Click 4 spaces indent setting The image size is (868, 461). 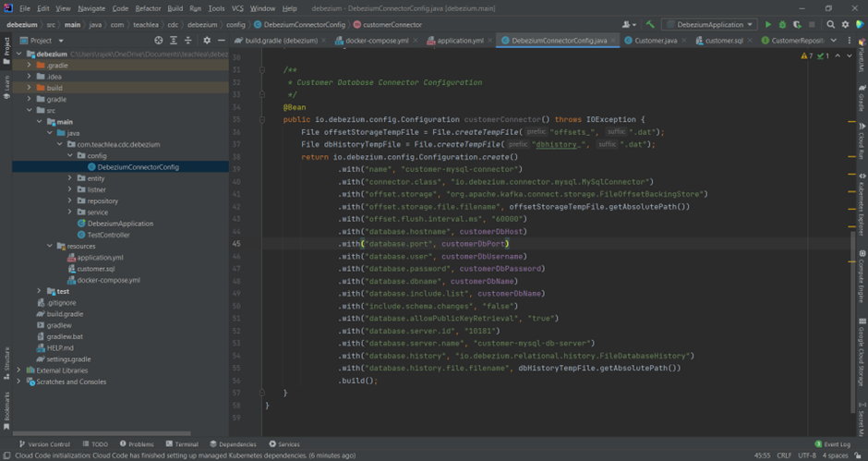835,455
